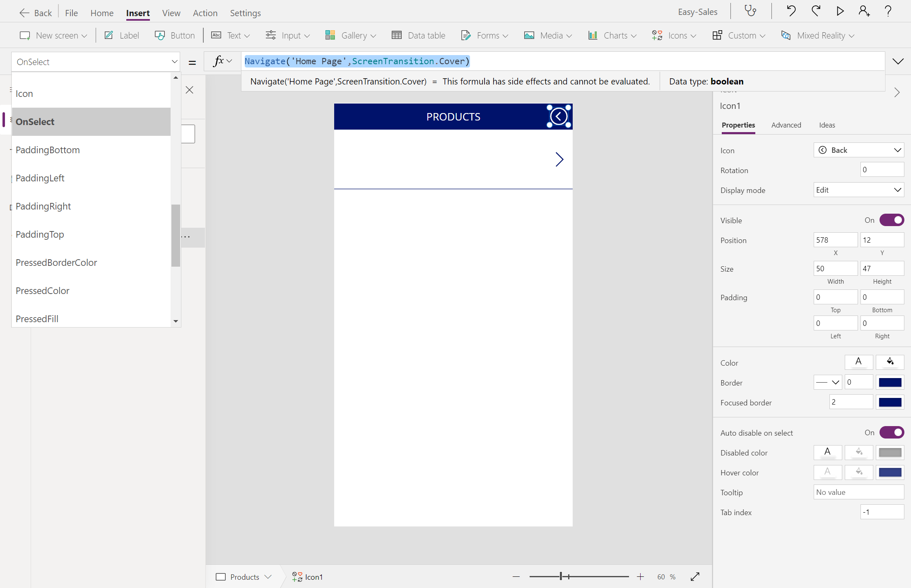Click the Share user icon
This screenshot has width=911, height=588.
click(x=864, y=11)
